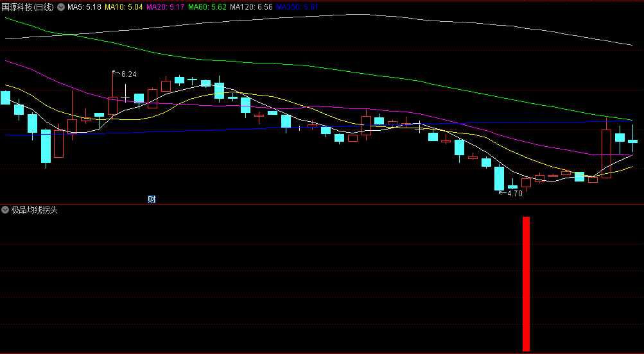Click the tall red indicator signal bar
The width and height of the screenshot is (644, 354).
point(526,284)
